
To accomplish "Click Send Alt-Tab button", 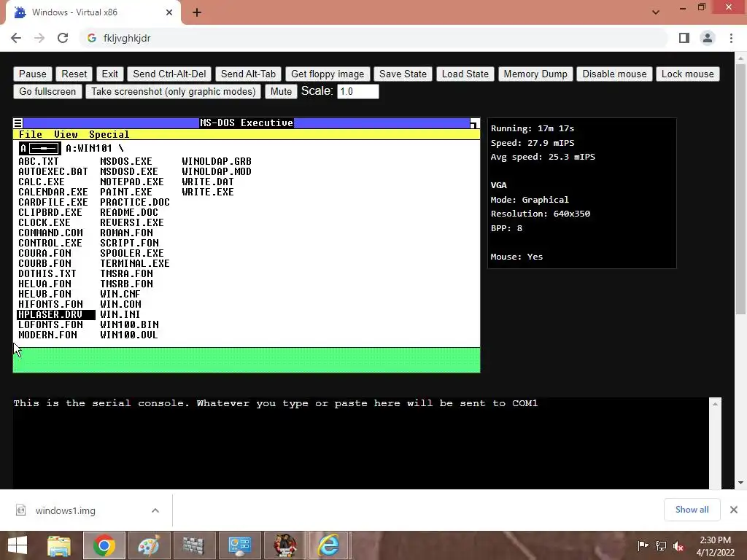I will [248, 74].
